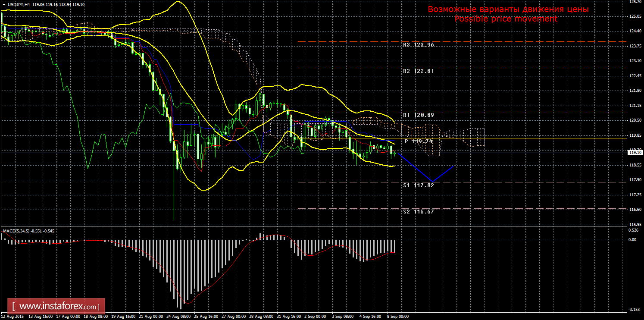Click 124.40 on the price scale
Image resolution: width=644 pixels, height=320 pixels.
pos(635,31)
